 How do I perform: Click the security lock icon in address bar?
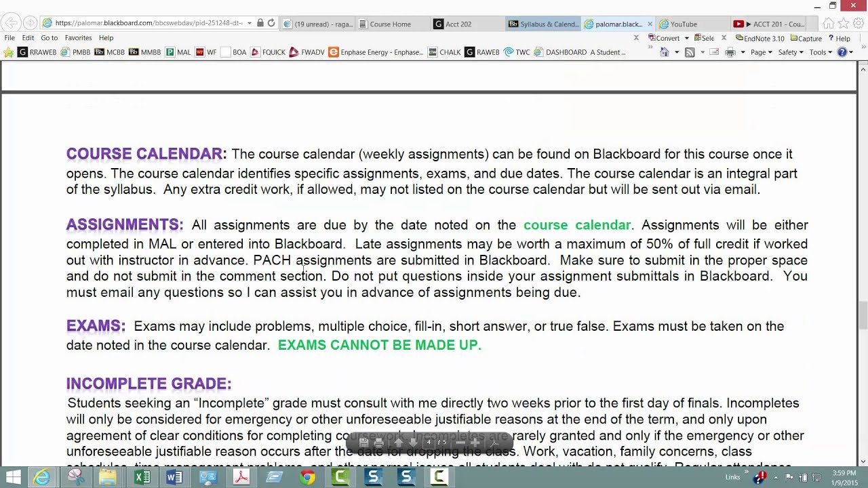[x=260, y=23]
